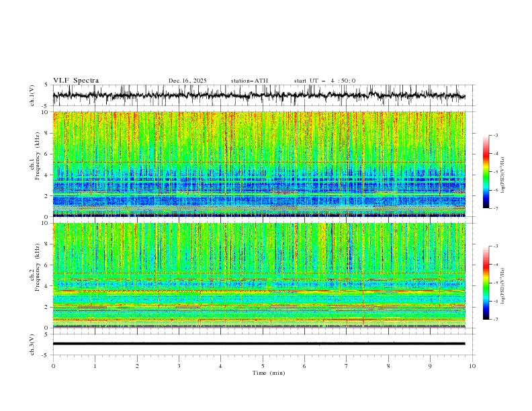The image size is (532, 411).
Task: Click the "ch.3(V)" waveform axis label
Action: pos(32,345)
